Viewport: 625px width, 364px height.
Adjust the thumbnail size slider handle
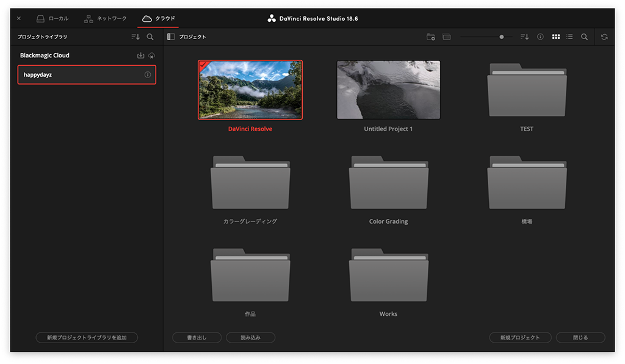[502, 37]
